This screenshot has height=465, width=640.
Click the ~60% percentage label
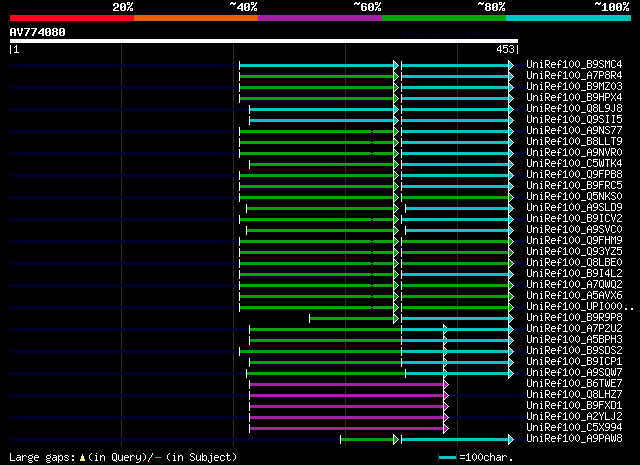pos(367,7)
